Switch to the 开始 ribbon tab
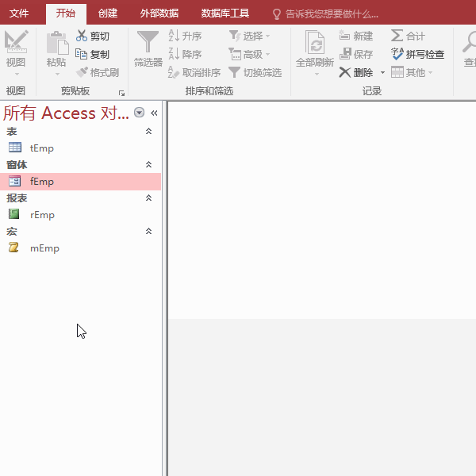This screenshot has height=476, width=476. point(66,13)
